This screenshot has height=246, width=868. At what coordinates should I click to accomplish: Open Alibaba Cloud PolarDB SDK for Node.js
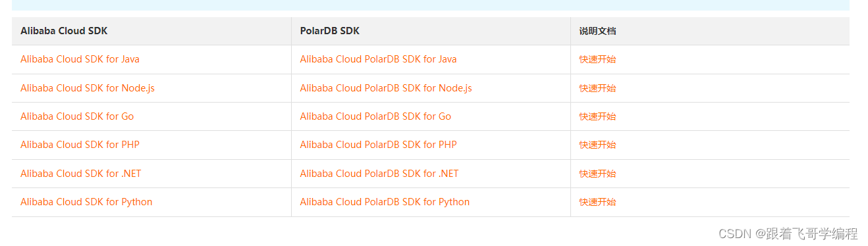pos(386,88)
